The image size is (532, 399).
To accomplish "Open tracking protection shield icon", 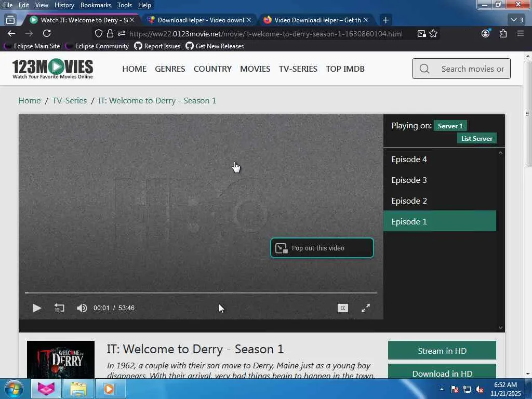I will point(98,33).
